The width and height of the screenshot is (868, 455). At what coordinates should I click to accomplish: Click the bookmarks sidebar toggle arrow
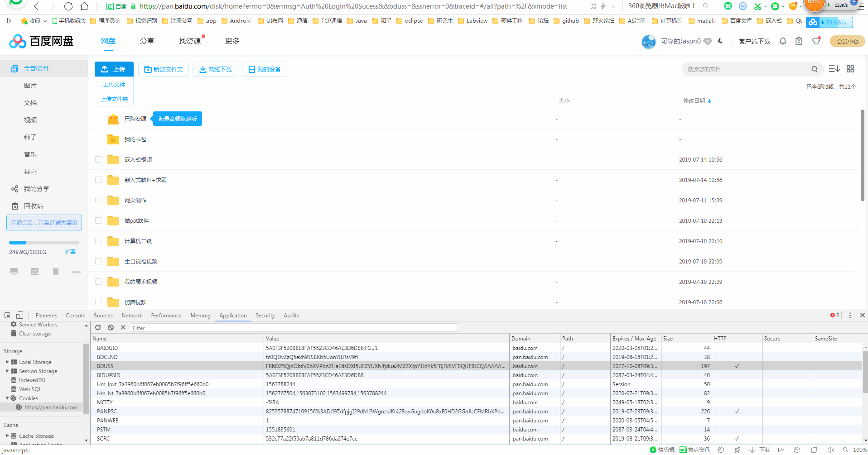9,21
